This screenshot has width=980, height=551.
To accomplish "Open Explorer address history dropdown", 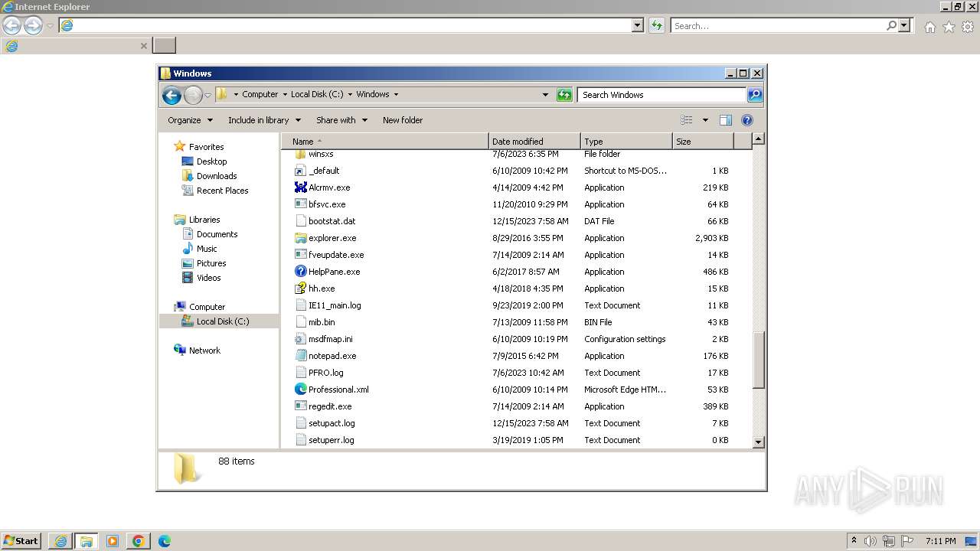I will [x=545, y=95].
